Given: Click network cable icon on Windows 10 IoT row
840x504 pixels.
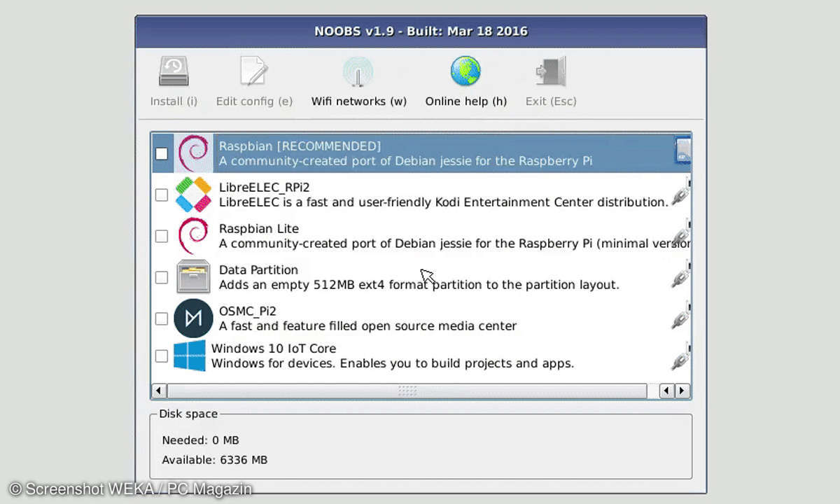Looking at the screenshot, I should point(681,357).
